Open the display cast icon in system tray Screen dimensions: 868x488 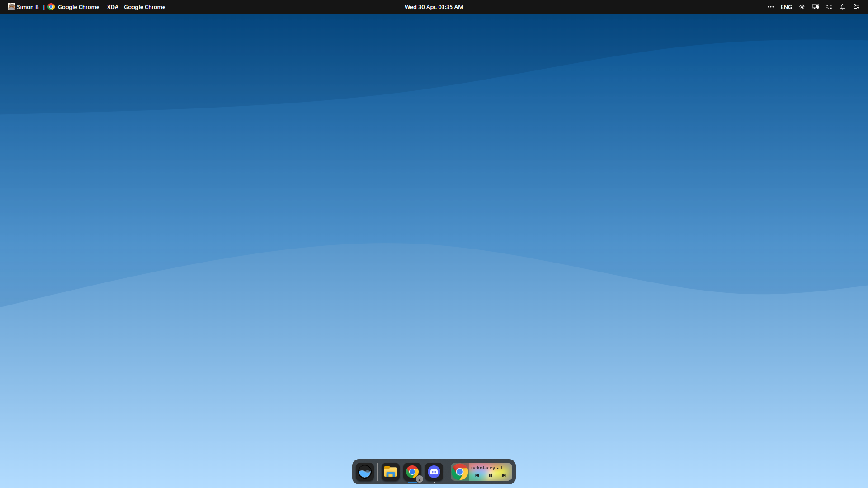coord(815,7)
